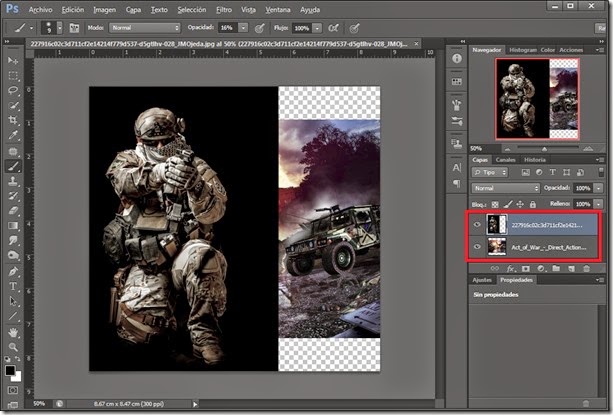Select the Dodge tool
The image size is (613, 415).
pyautogui.click(x=13, y=256)
